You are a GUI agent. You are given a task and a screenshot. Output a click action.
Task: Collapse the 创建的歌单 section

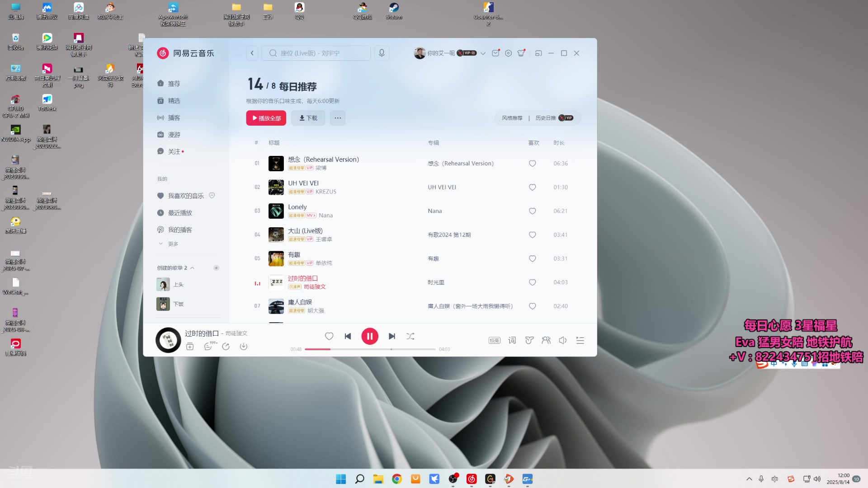point(193,268)
